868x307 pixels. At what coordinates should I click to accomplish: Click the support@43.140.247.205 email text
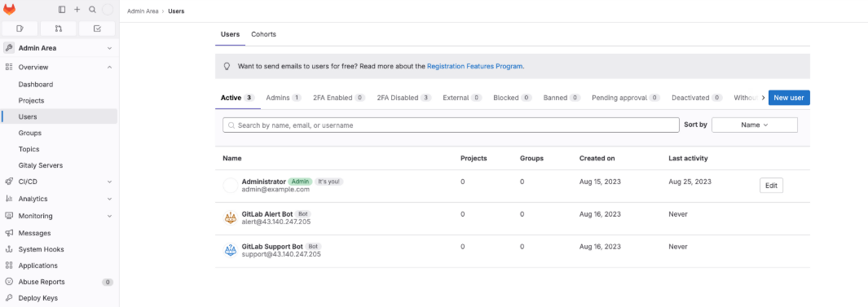tap(281, 254)
